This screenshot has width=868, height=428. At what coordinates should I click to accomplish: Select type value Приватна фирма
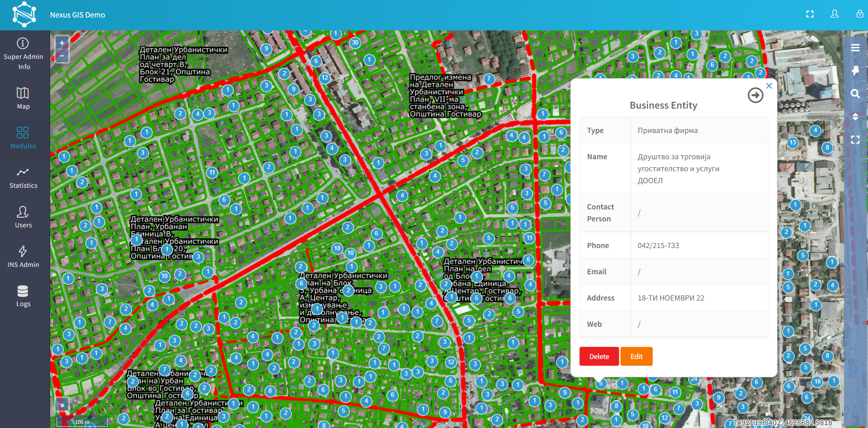(x=668, y=130)
